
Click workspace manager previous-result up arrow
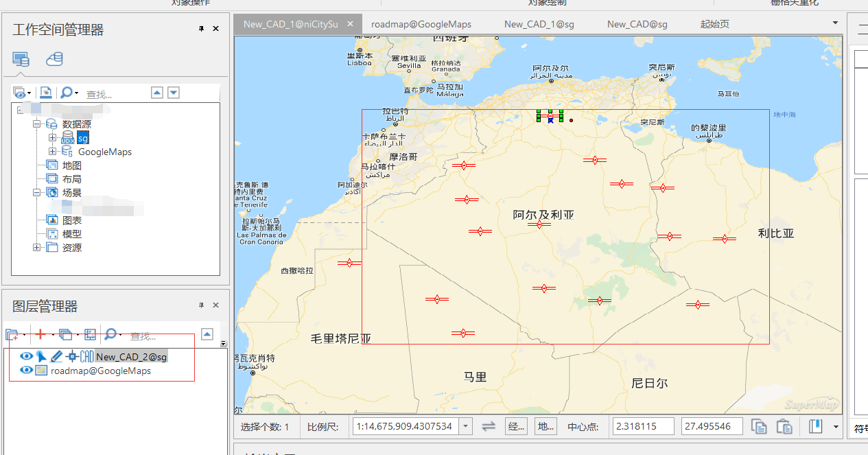[x=156, y=93]
